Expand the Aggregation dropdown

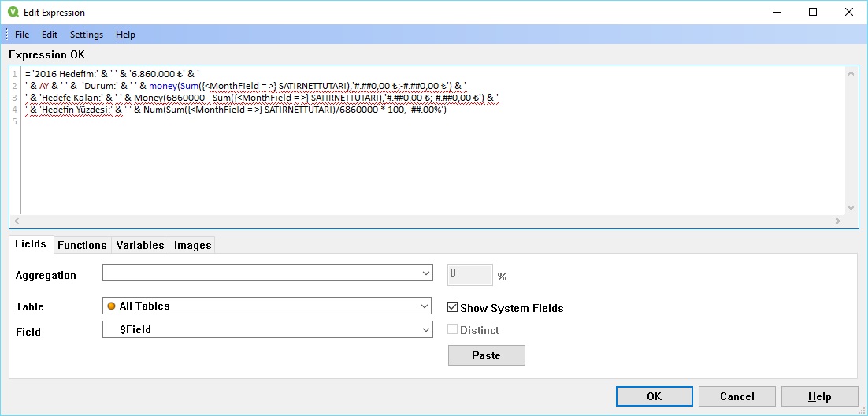point(425,273)
